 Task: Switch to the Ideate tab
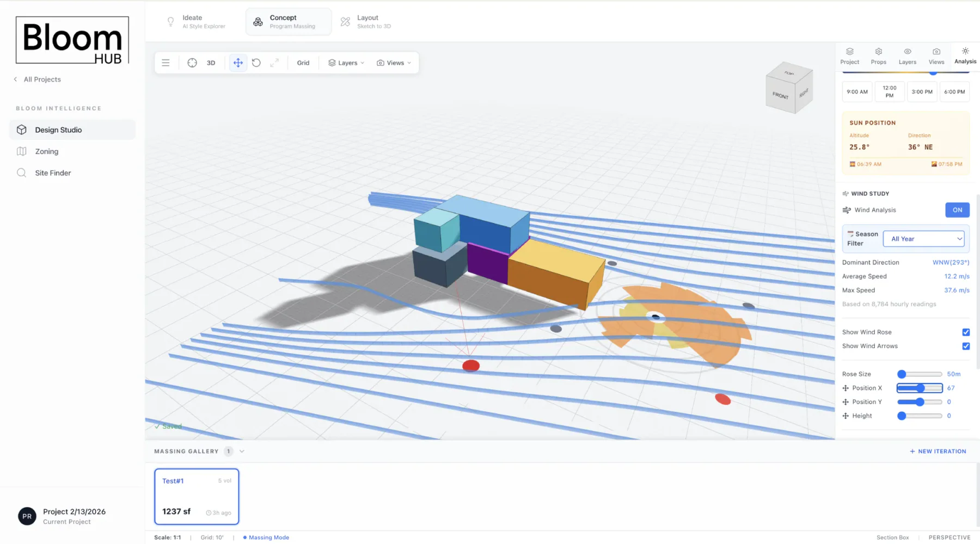tap(197, 21)
